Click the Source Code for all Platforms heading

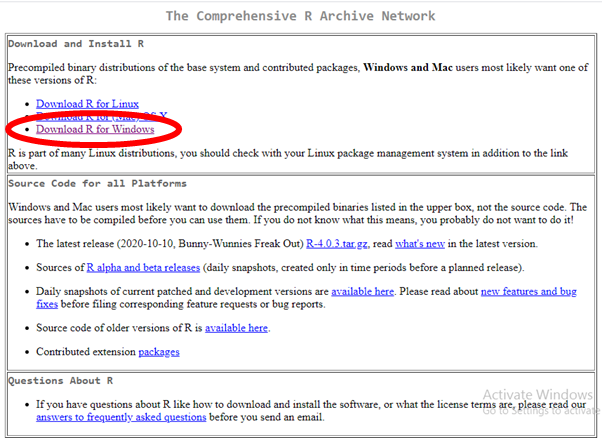[x=98, y=183]
